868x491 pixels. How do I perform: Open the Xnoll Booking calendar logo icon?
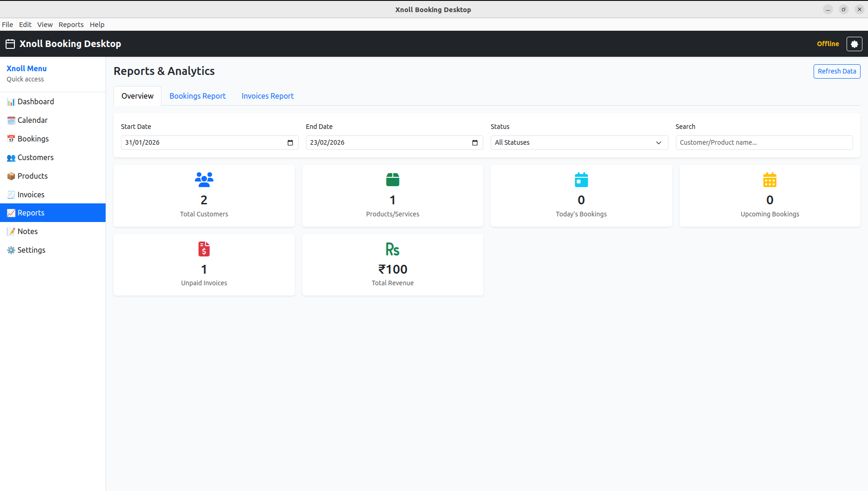tap(10, 43)
